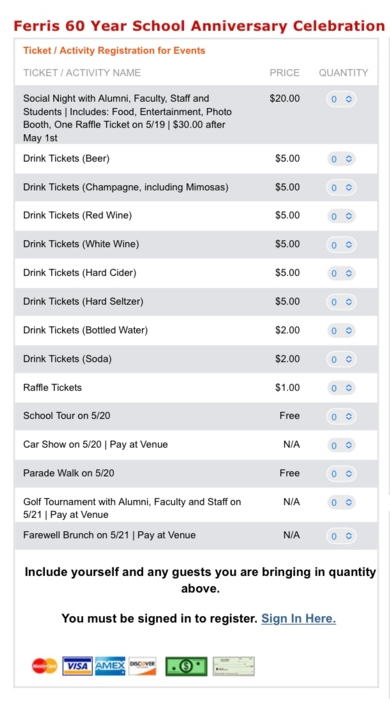Image resolution: width=390 pixels, height=706 pixels.
Task: Open Raffle Tickets quantity selector
Action: (x=341, y=388)
